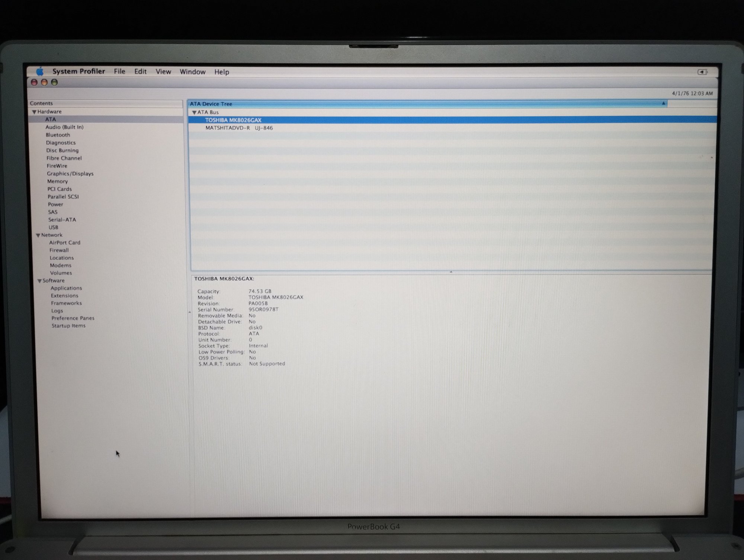Viewport: 744px width, 560px height.
Task: Click the battery status icon in menu bar
Action: pyautogui.click(x=702, y=72)
